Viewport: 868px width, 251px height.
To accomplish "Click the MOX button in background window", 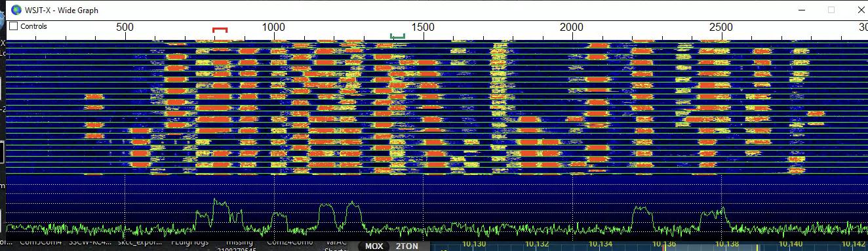I will [x=374, y=246].
